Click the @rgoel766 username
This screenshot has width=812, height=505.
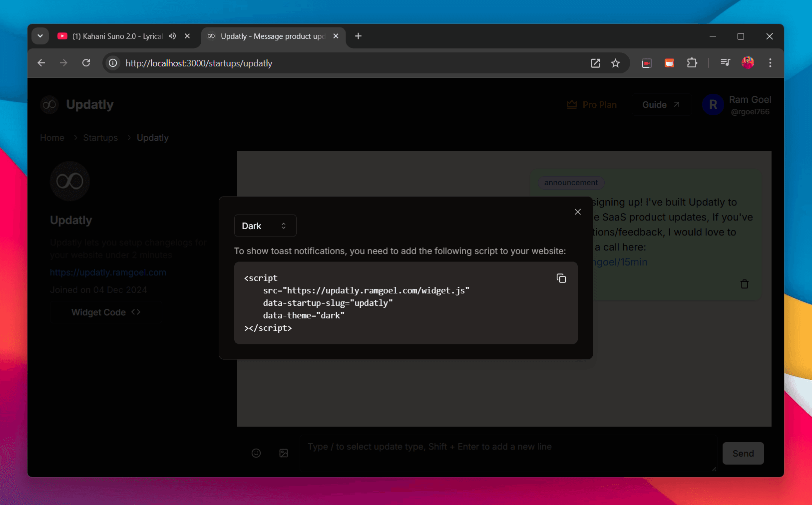click(x=750, y=112)
